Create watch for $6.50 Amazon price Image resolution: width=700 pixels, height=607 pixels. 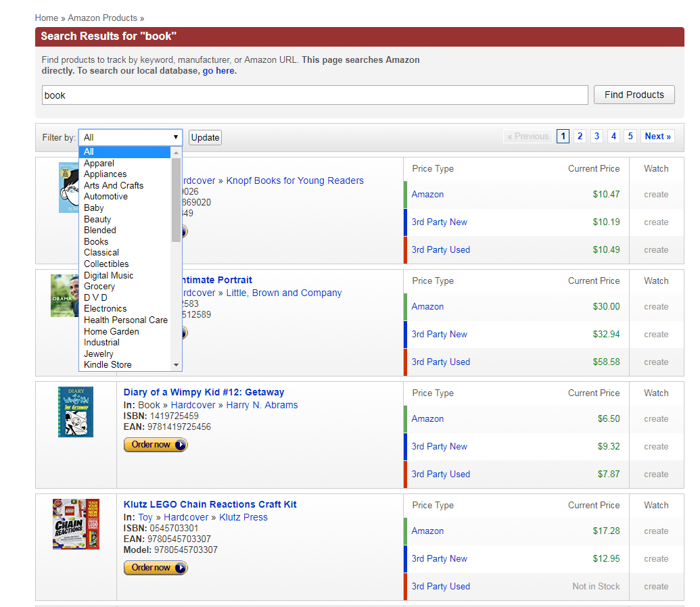point(656,419)
